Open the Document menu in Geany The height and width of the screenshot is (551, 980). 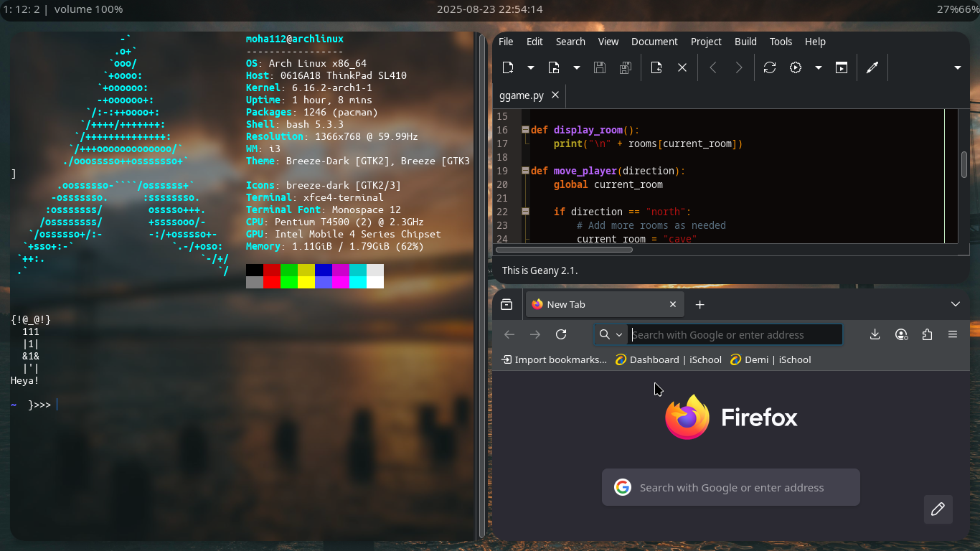click(654, 42)
